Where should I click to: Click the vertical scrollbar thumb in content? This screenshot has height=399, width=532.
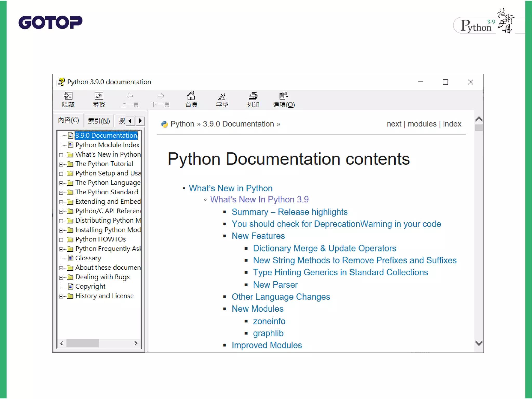479,128
